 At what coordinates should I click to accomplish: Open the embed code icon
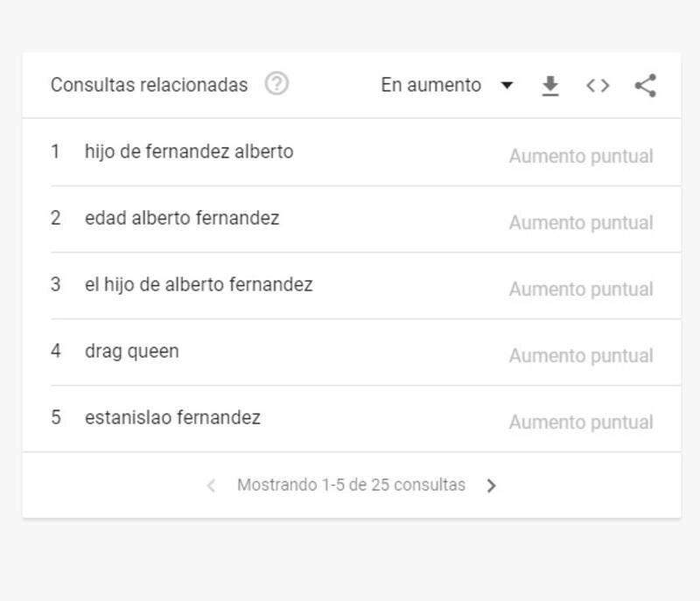point(598,86)
